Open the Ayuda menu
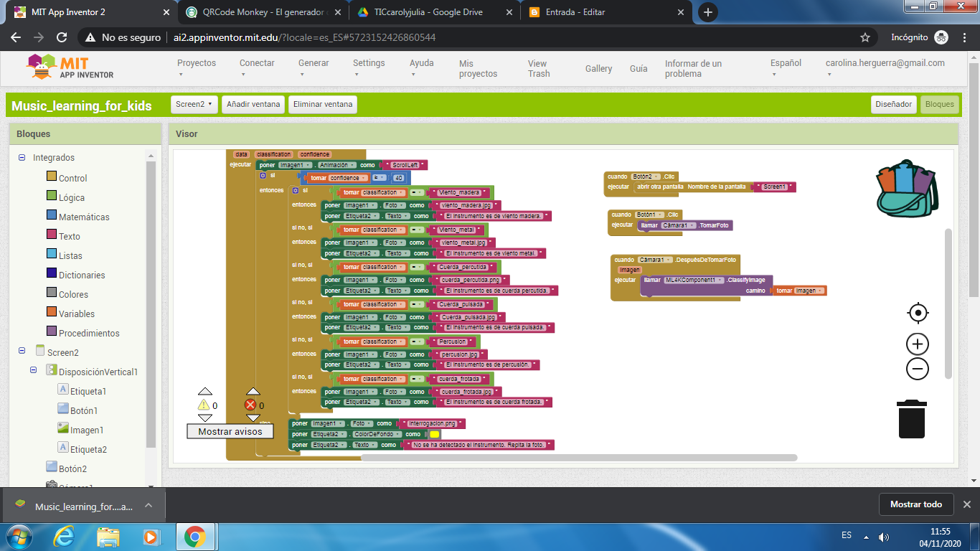Screen dimensions: 980x551 (x=422, y=68)
